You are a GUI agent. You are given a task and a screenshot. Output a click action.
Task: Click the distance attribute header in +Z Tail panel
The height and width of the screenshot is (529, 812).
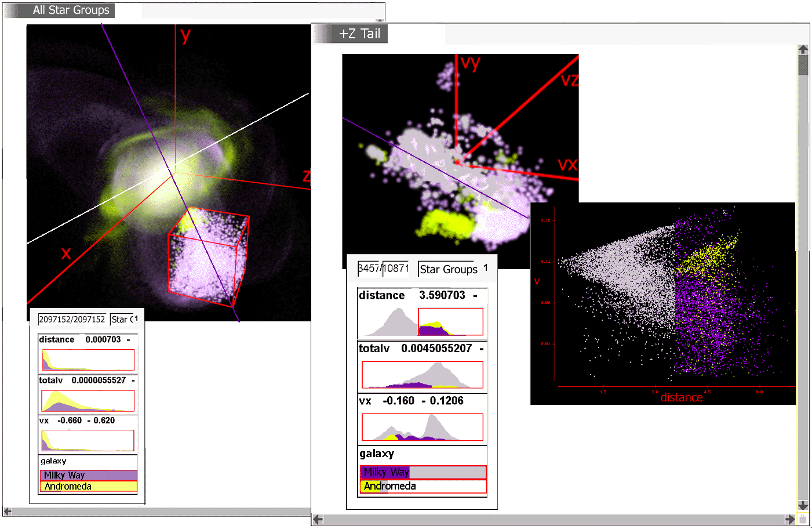click(382, 295)
